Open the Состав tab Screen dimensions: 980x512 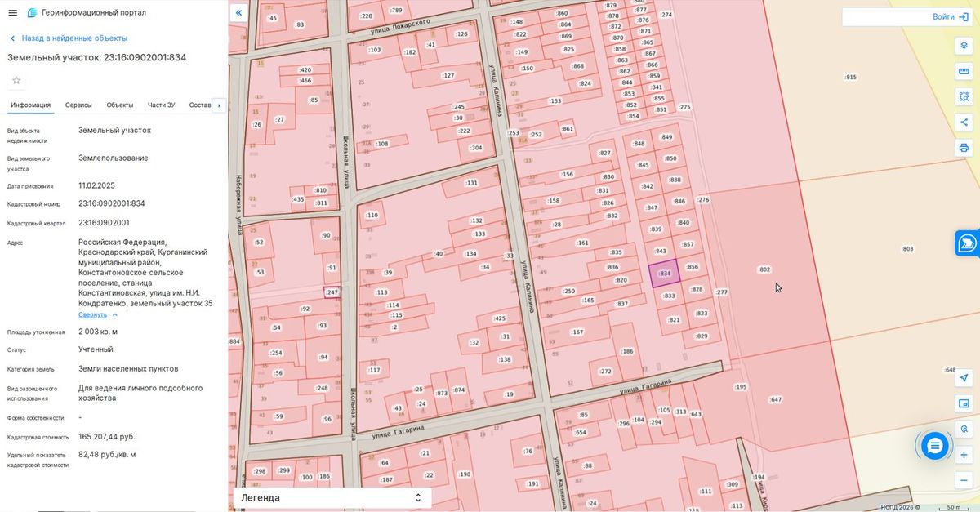coord(200,105)
